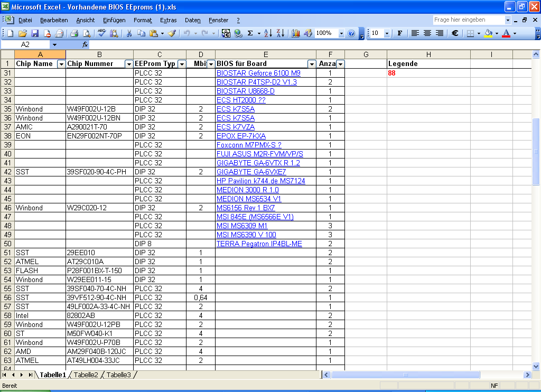The image size is (541, 392).
Task: Open an existing file with folder icon
Action: tap(23, 33)
